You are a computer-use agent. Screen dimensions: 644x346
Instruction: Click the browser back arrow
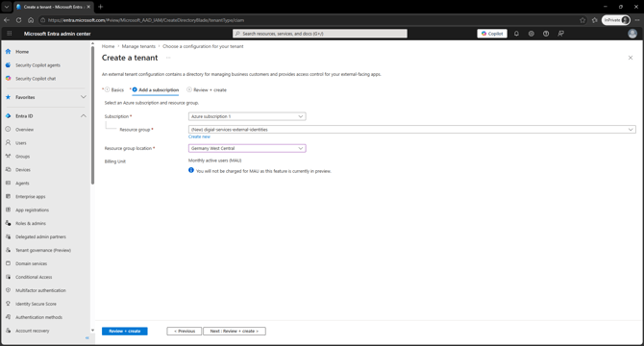point(7,20)
